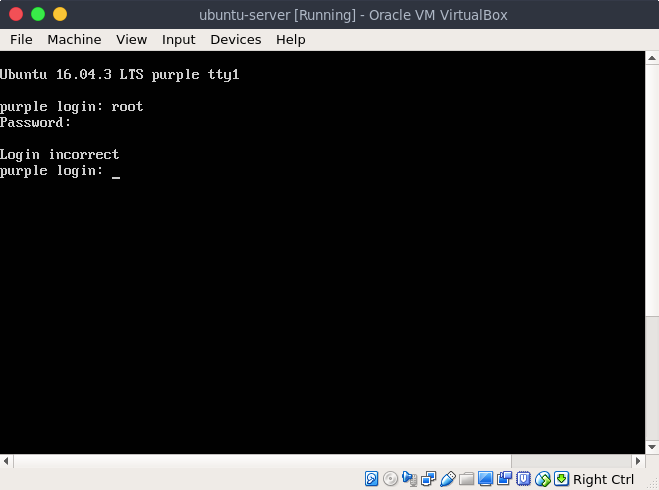Click the 'purple login: root' line
Screen dimensions: 659x490
click(71, 107)
